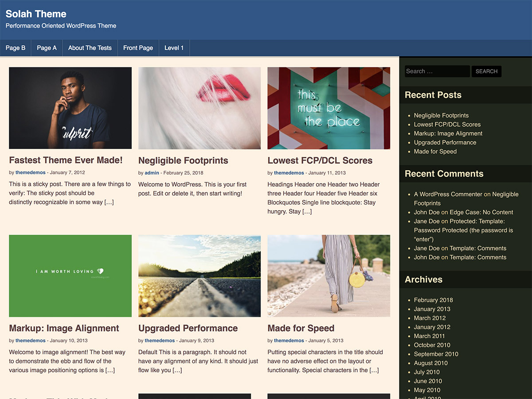Open the October 2010 archive link
The image size is (532, 399).
point(432,345)
